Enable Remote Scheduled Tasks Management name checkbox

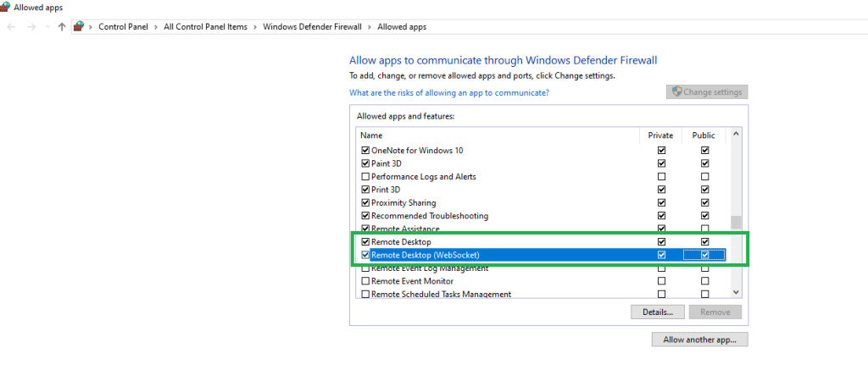(365, 294)
